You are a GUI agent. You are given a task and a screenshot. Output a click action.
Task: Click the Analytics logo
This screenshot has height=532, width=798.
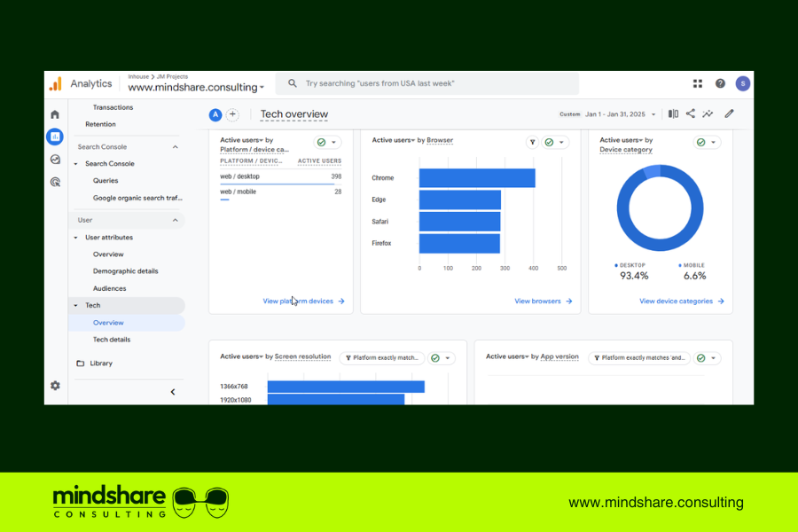pyautogui.click(x=56, y=83)
